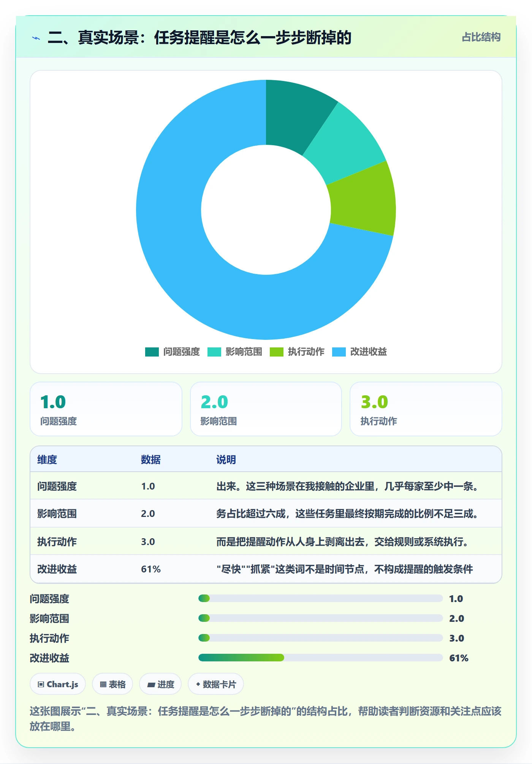Click the 影响范围 cell in the table
This screenshot has height=764, width=532.
coord(57,514)
